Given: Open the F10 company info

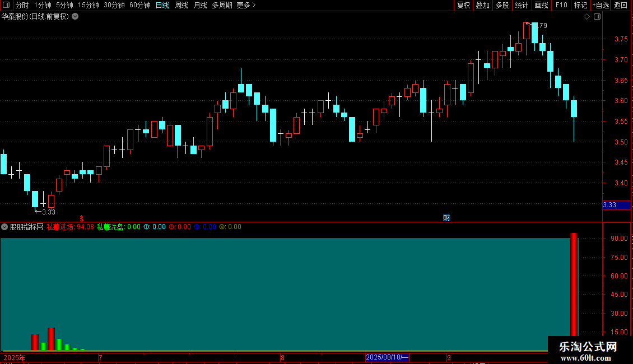Looking at the screenshot, I should click(561, 5).
